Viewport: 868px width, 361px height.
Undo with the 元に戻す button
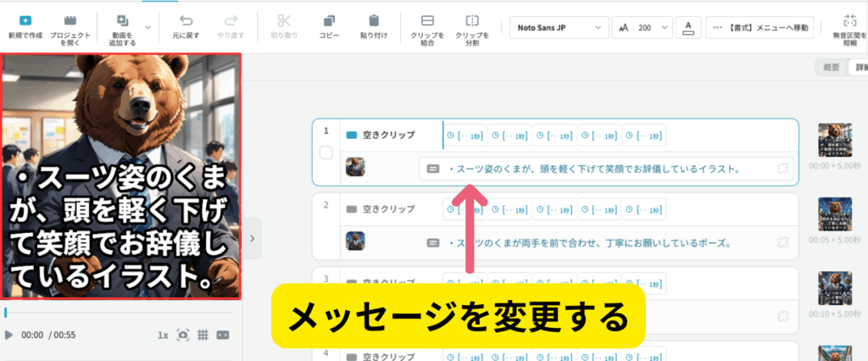coord(186,27)
